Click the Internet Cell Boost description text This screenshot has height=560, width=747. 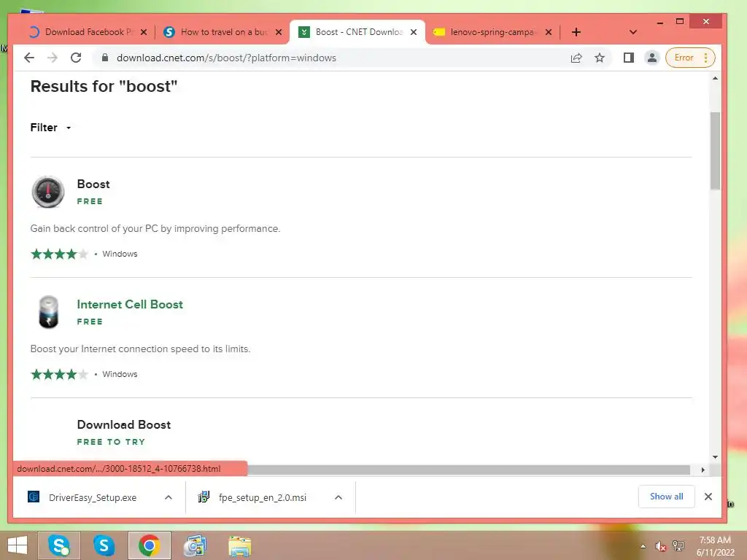coord(140,349)
